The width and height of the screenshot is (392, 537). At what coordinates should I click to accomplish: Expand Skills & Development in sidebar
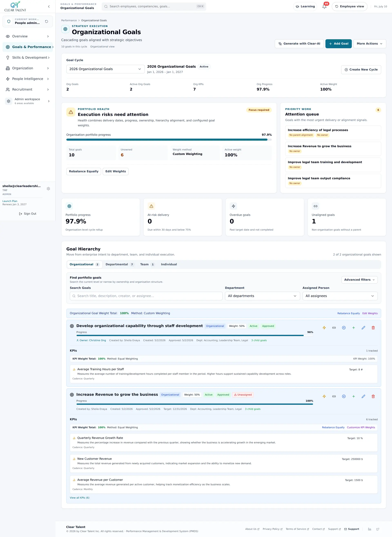point(28,57)
